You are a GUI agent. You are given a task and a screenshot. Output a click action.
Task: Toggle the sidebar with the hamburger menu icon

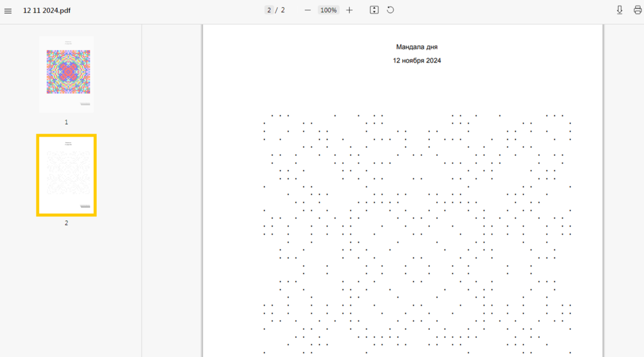8,11
